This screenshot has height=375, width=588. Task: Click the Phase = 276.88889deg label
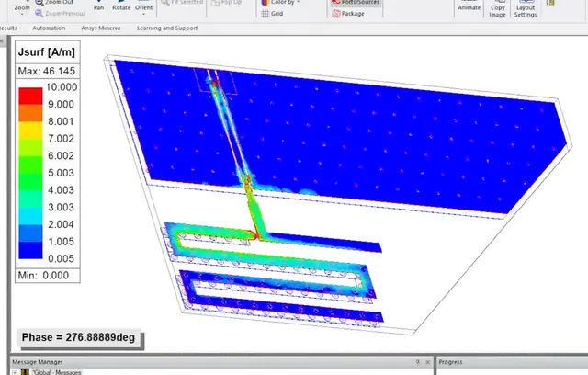pyautogui.click(x=78, y=337)
